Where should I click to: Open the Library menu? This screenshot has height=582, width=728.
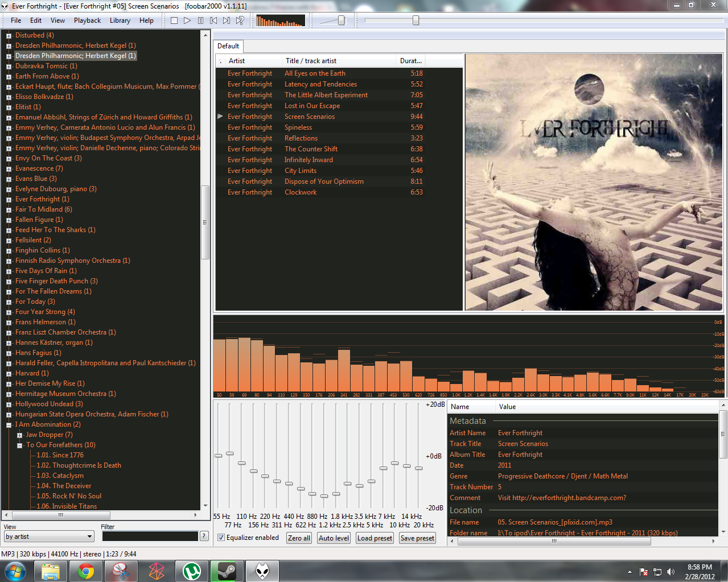(x=120, y=20)
